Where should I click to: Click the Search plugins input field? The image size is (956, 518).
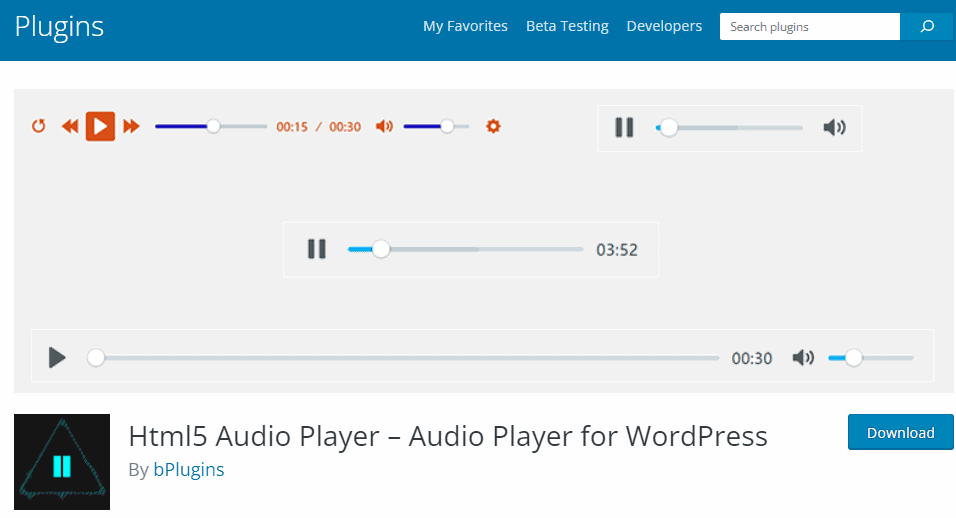point(809,27)
